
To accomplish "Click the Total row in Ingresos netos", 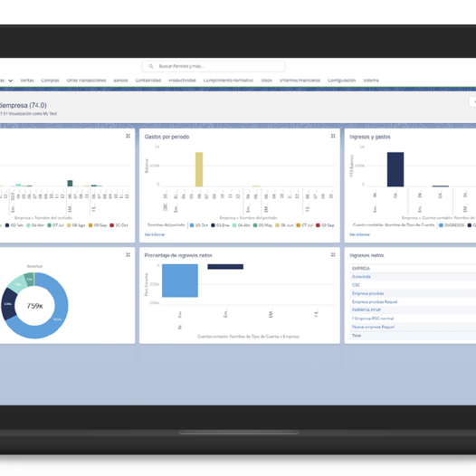I will tap(413, 336).
